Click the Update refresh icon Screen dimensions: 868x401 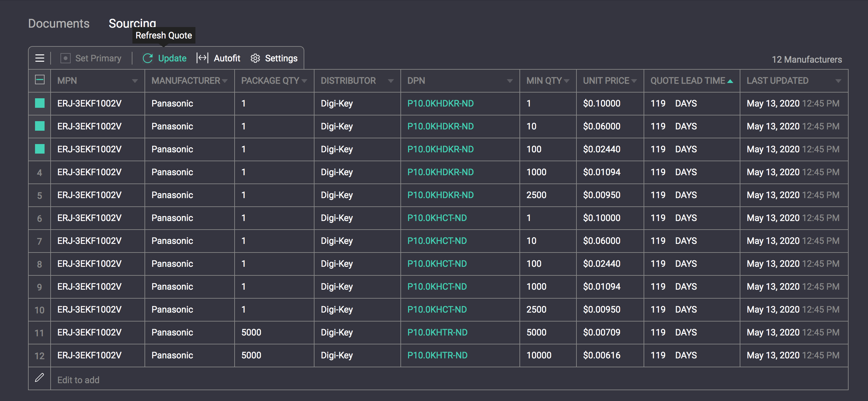point(148,58)
